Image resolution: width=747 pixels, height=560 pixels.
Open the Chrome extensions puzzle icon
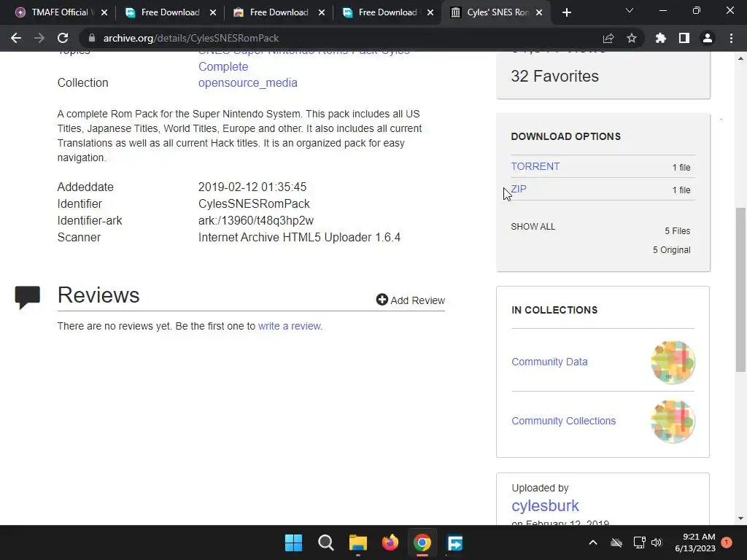pyautogui.click(x=661, y=38)
